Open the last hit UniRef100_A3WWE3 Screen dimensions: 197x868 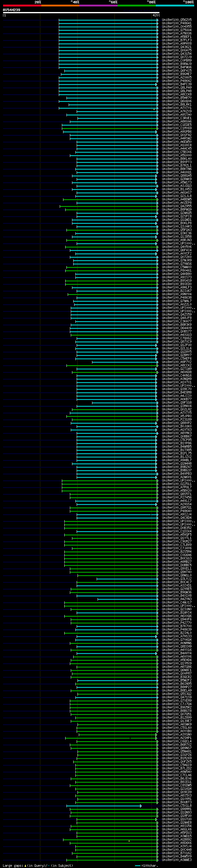coord(176,860)
